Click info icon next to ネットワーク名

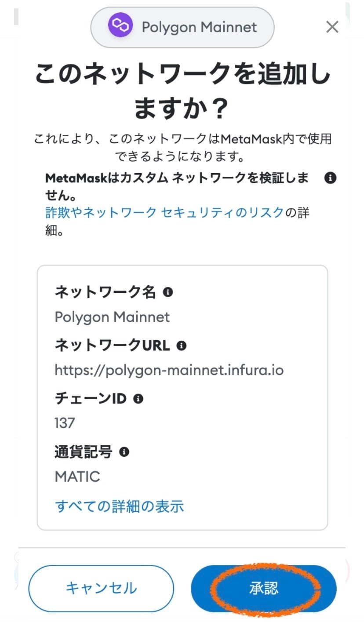pos(167,292)
